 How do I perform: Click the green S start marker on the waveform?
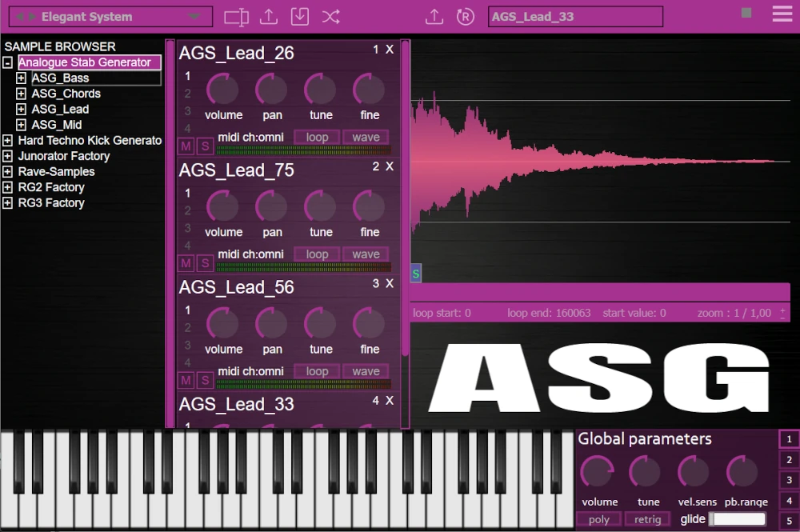click(x=416, y=274)
